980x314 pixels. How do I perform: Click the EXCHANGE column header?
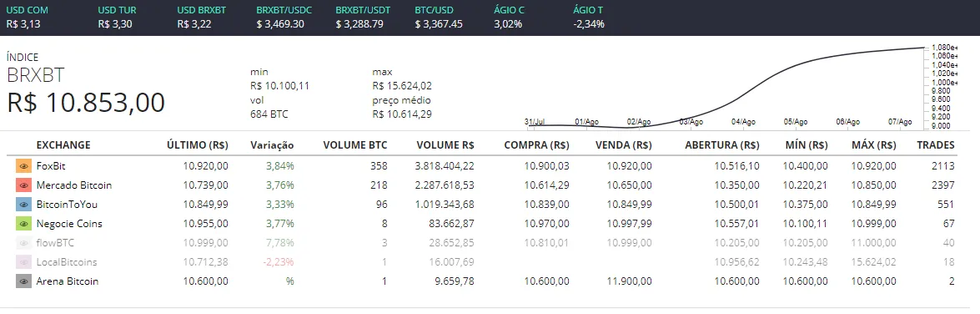63,145
